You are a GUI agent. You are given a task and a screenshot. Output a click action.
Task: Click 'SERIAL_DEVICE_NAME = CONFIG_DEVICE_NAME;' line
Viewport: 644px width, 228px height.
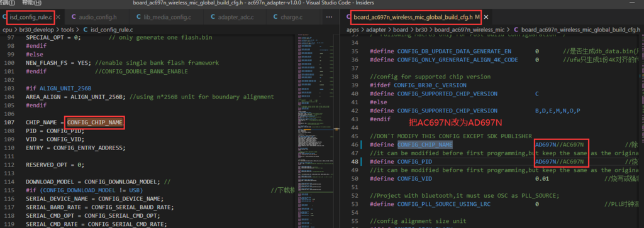coord(94,198)
